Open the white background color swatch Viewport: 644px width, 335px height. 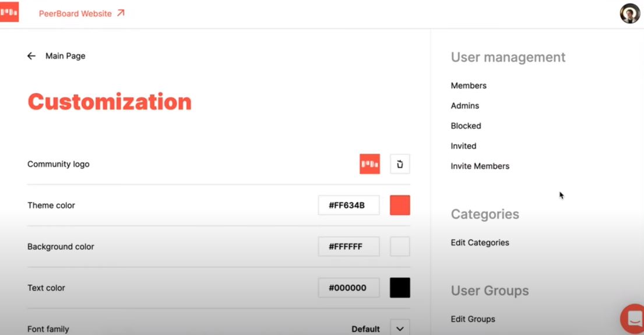click(x=400, y=246)
